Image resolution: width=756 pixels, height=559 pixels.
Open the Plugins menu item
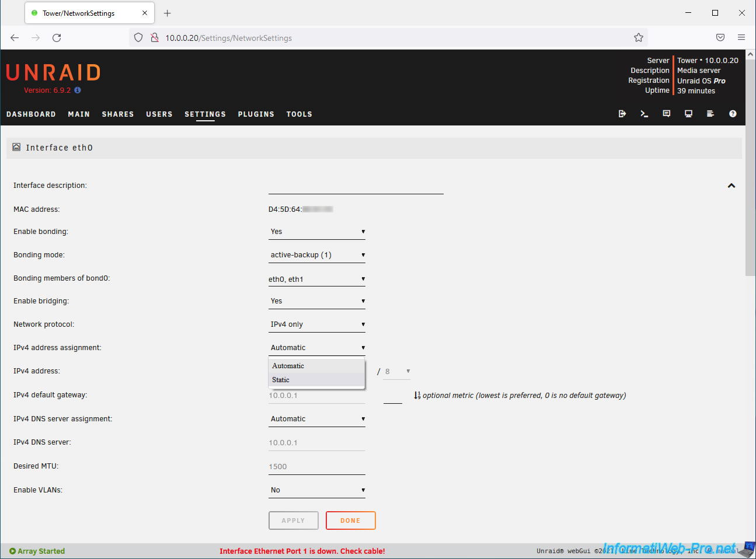(256, 114)
